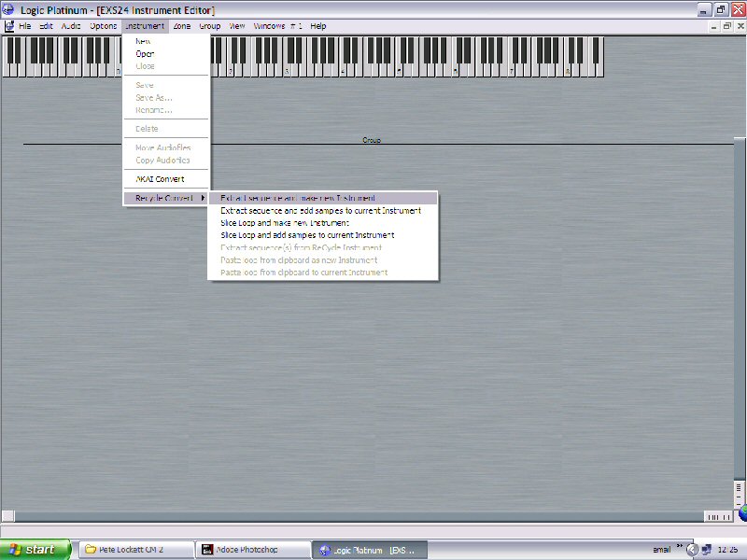This screenshot has width=747, height=560.
Task: Open Adobe Photoshop from the taskbar
Action: click(x=253, y=550)
